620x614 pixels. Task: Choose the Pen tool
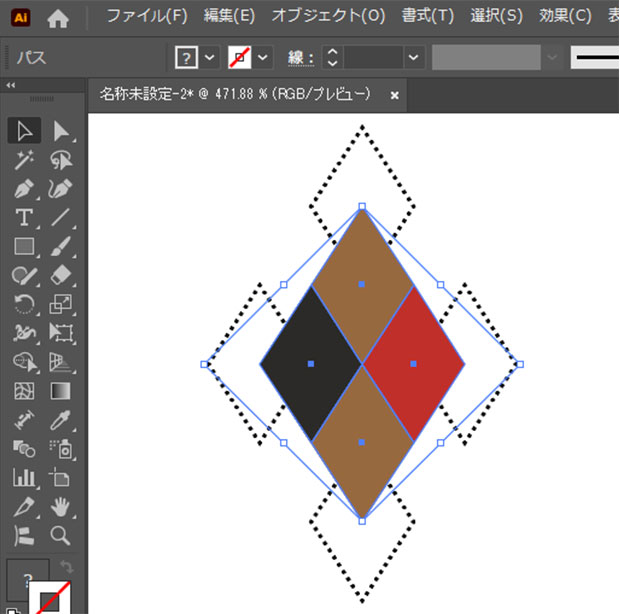click(25, 189)
